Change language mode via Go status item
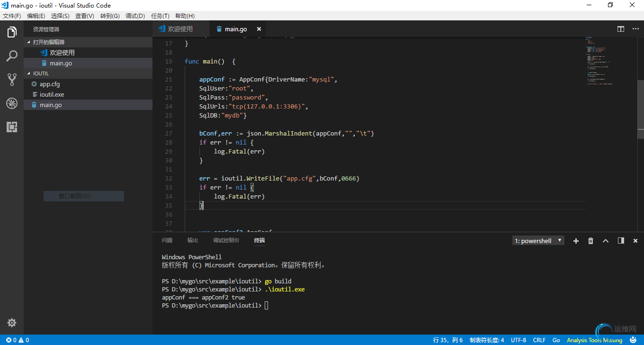 coord(556,340)
